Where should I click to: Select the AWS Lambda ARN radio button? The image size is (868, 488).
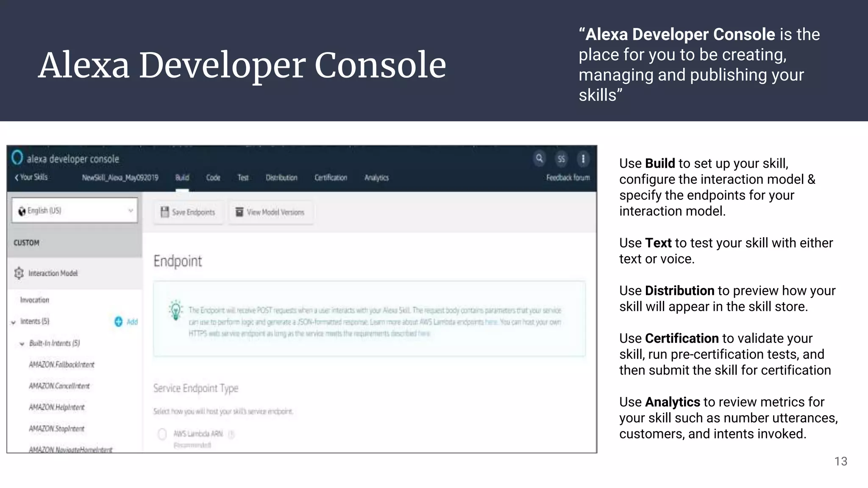pos(162,434)
